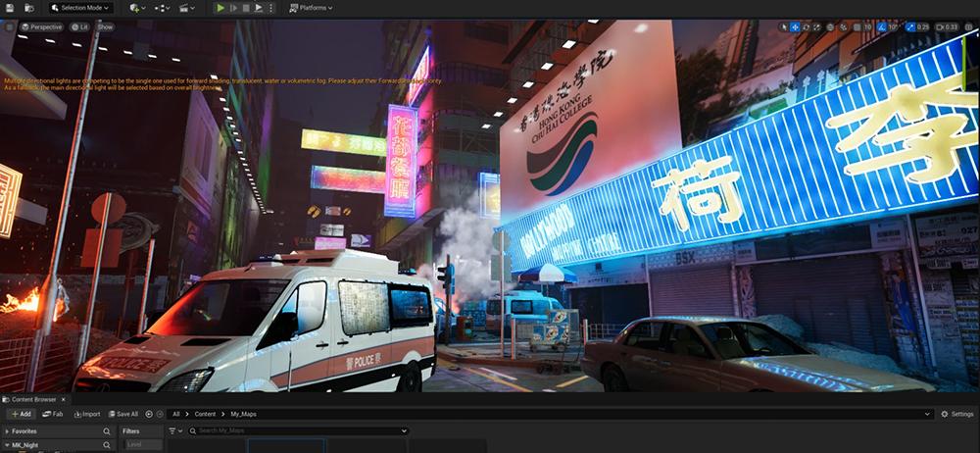Navigate to All in the breadcrumb path
Screen dimensions: 980x453
(176, 414)
